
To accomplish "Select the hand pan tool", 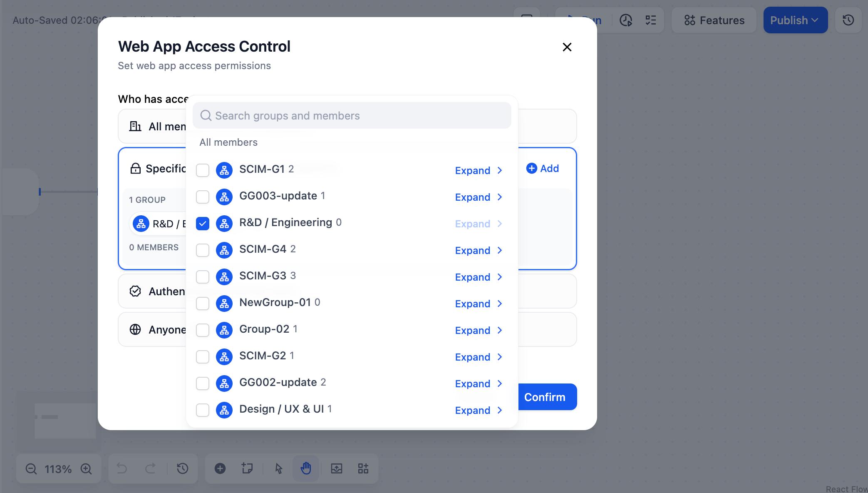I will (x=306, y=468).
